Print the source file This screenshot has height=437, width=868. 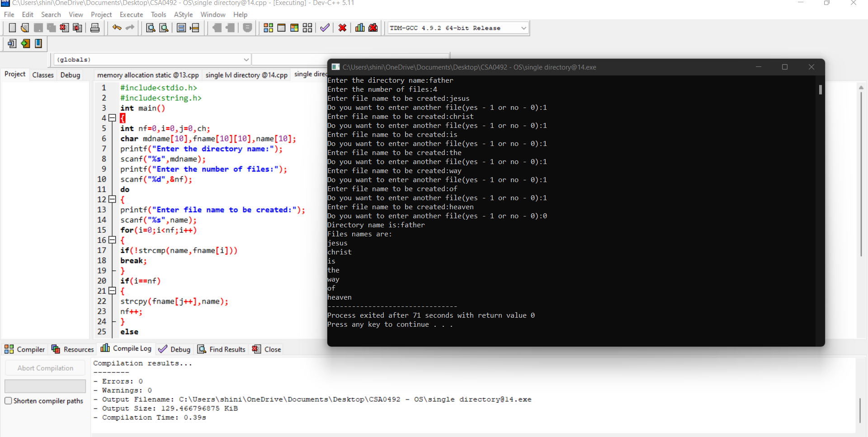pyautogui.click(x=95, y=28)
